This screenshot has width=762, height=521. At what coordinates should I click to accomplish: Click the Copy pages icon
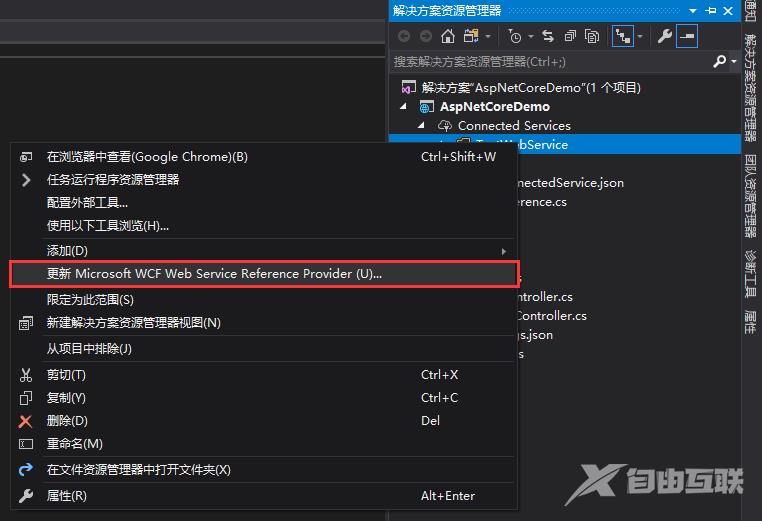click(26, 398)
